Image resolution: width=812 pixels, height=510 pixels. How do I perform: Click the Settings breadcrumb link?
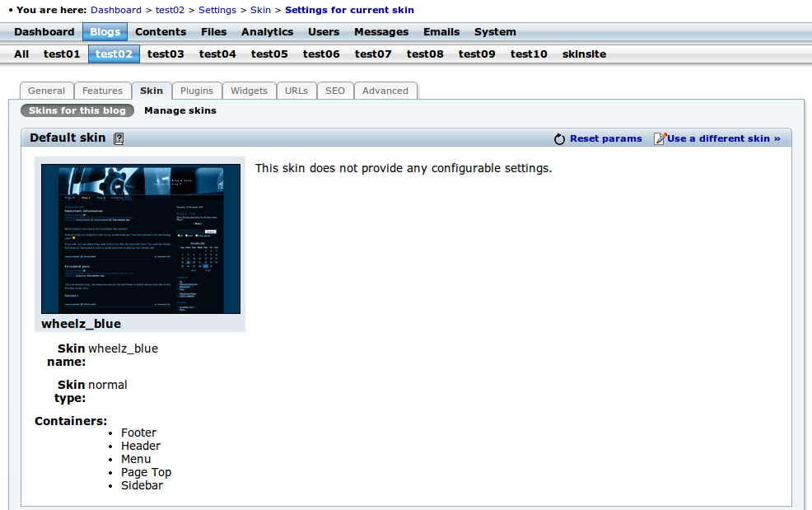click(217, 10)
